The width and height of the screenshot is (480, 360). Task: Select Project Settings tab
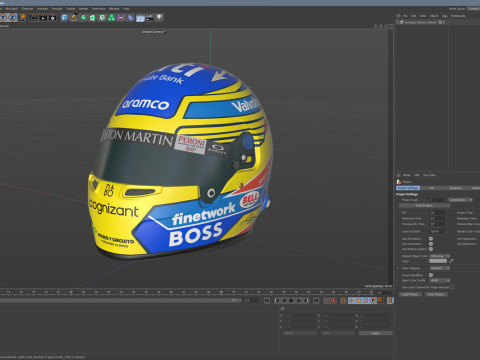click(408, 188)
